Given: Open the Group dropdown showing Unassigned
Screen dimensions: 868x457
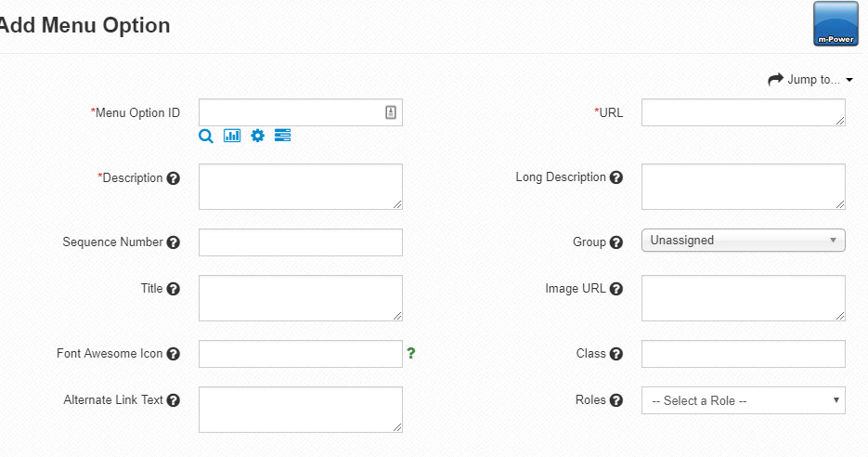Looking at the screenshot, I should coord(743,241).
